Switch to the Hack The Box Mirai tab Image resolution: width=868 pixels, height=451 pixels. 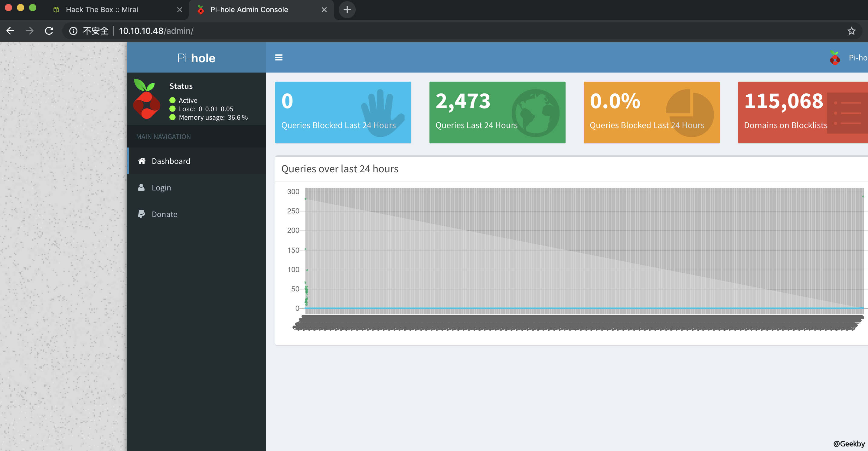click(102, 10)
